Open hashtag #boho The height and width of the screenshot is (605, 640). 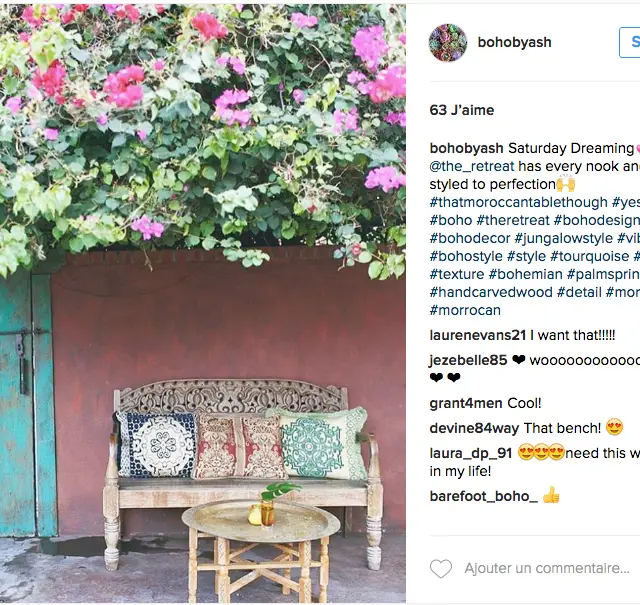coord(451,220)
